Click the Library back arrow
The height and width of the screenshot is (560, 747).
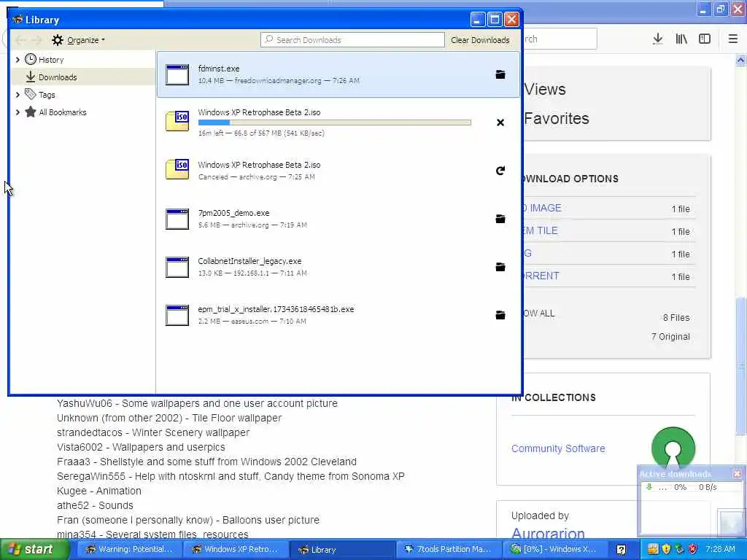point(20,40)
